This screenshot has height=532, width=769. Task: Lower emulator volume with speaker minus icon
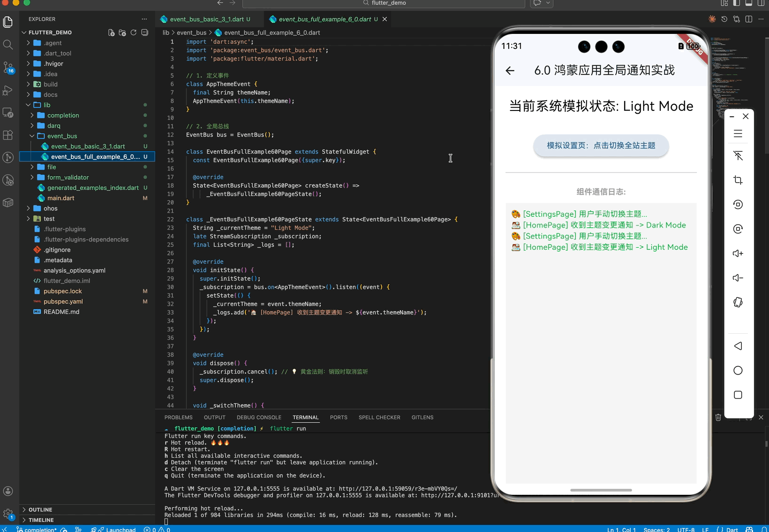(738, 278)
